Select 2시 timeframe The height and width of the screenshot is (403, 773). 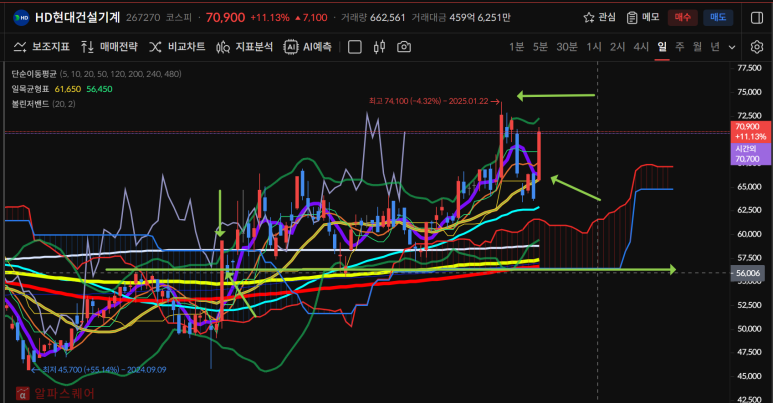point(617,47)
